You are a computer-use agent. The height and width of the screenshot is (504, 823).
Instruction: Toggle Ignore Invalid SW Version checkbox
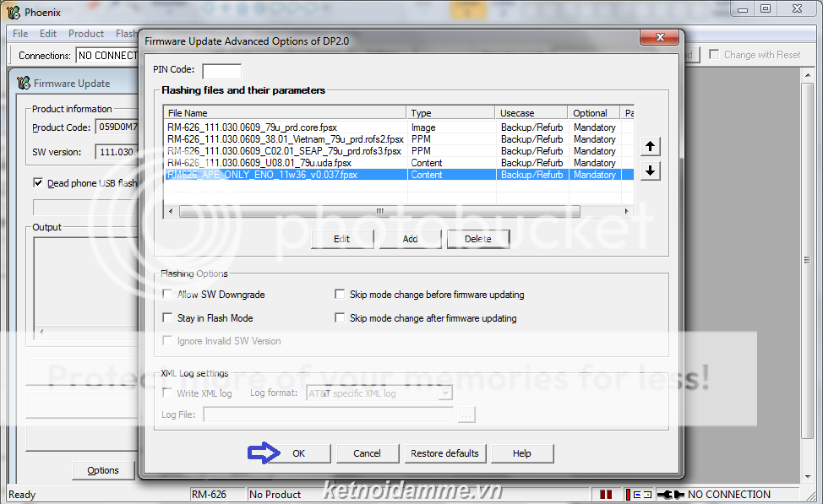tap(167, 341)
